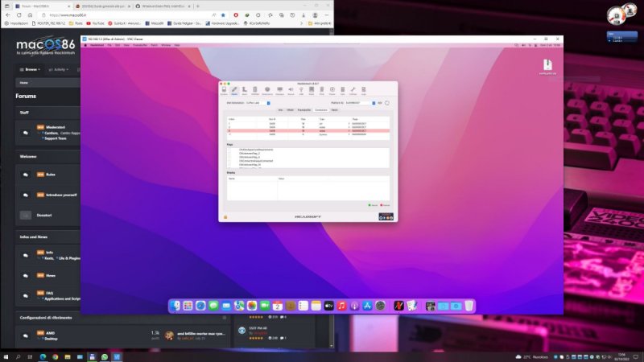Open the Platform ID dropdown

[x=360, y=103]
